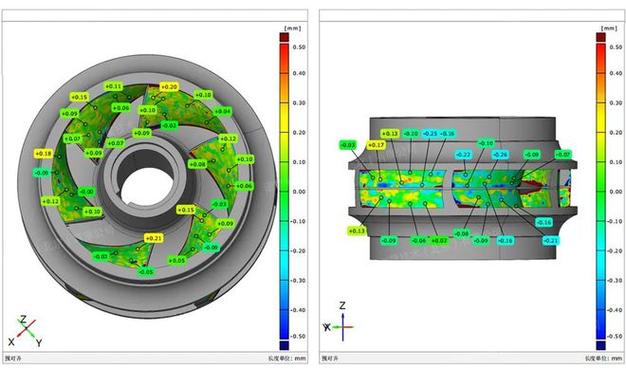Click the mm length unit text in left status bar
Screen dimensions: 626x387
click(x=287, y=358)
